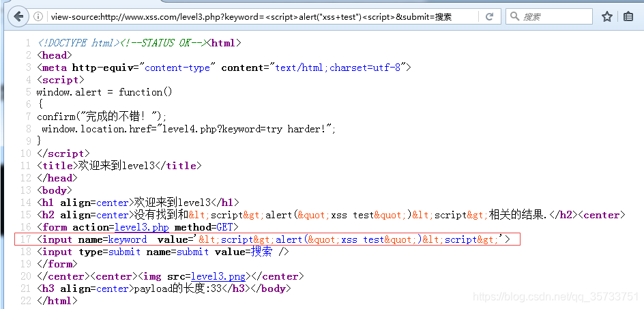Click the 搜索 submit value text
644x309 pixels.
(261, 252)
